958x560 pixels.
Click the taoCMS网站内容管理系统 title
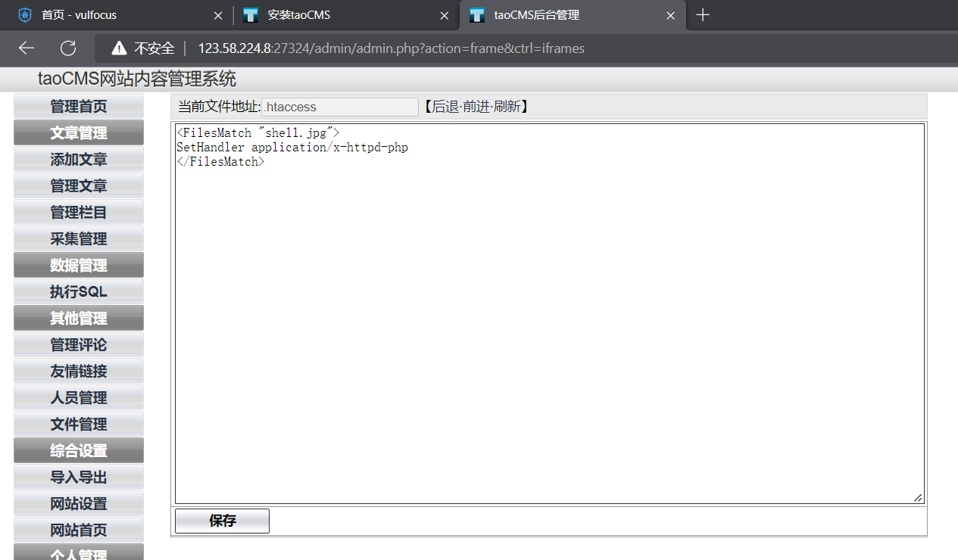(x=137, y=79)
